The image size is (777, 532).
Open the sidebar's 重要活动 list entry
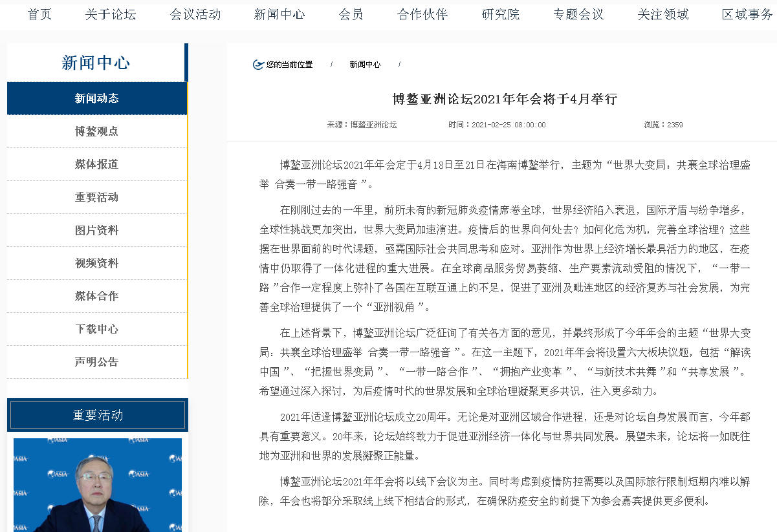pos(97,197)
